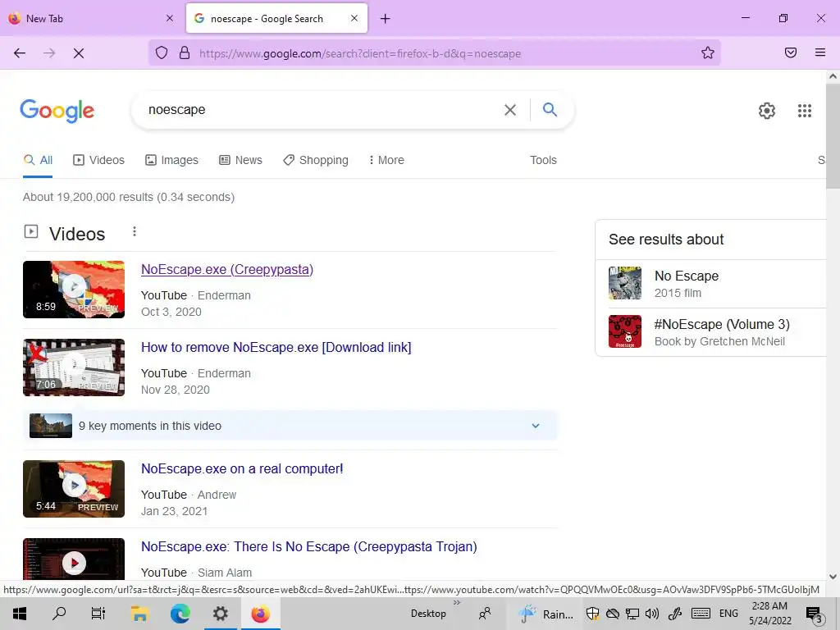Image resolution: width=840 pixels, height=630 pixels.
Task: Open the notification center
Action: (815, 614)
